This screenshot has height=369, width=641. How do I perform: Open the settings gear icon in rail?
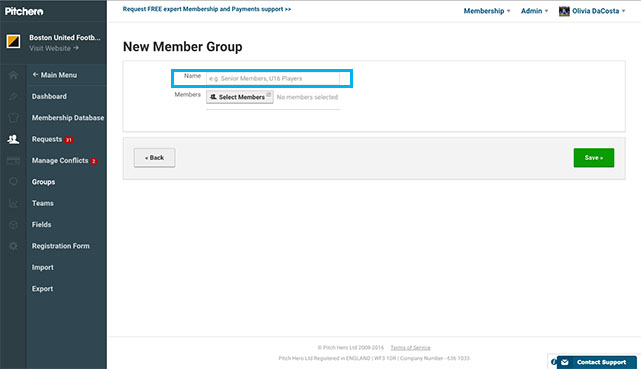click(13, 246)
